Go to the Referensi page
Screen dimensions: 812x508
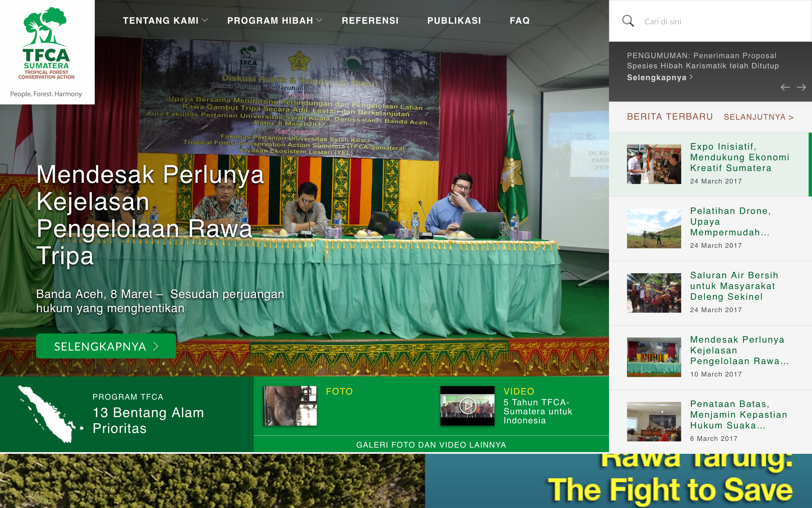click(370, 21)
